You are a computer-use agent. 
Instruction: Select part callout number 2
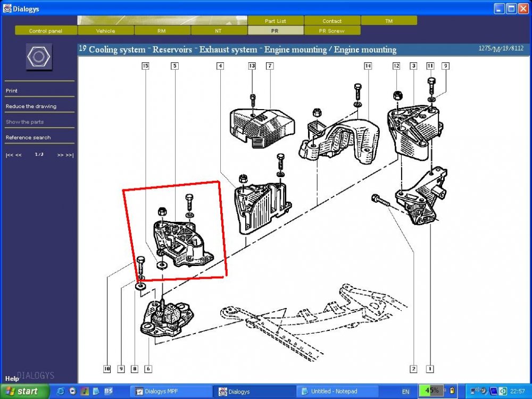413,369
